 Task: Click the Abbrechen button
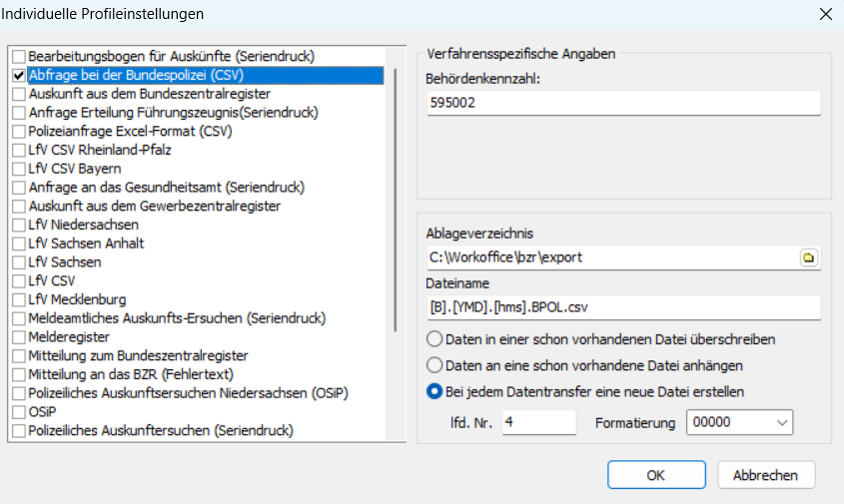click(765, 475)
